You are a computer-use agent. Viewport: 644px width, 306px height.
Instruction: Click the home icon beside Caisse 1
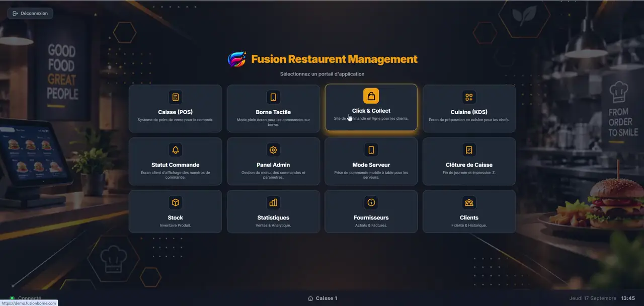point(310,298)
